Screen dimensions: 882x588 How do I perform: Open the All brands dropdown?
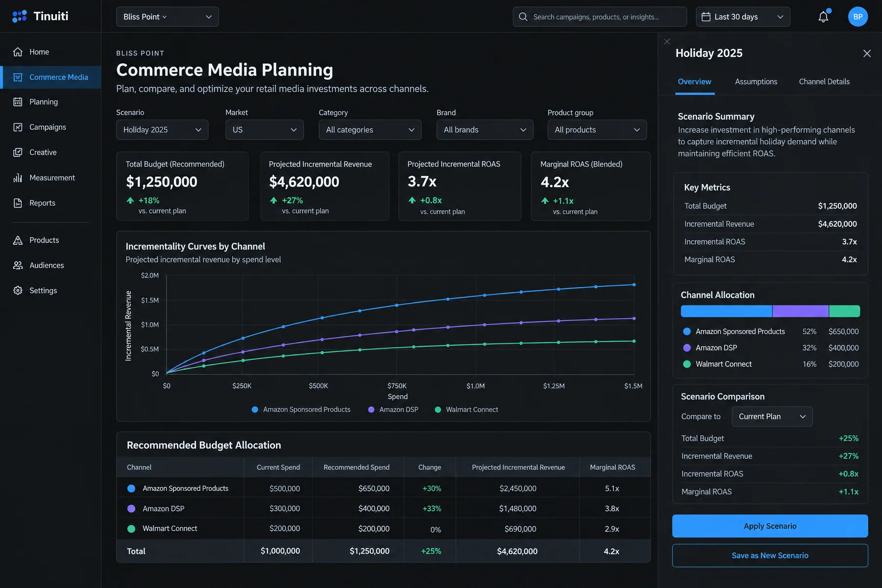tap(485, 130)
